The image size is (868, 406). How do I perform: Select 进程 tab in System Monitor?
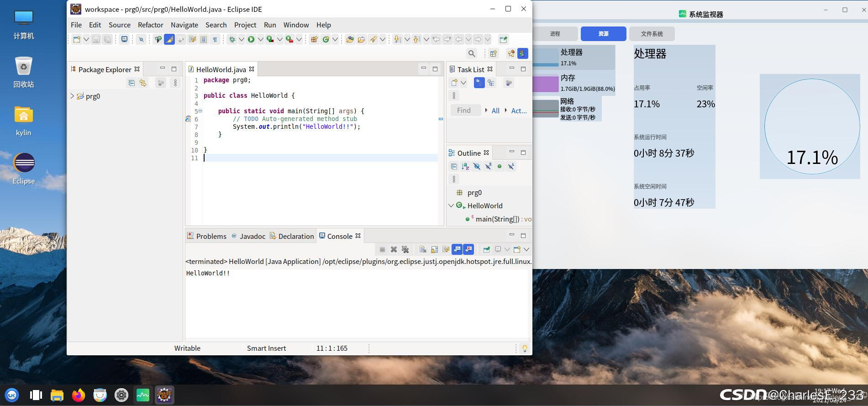click(555, 34)
